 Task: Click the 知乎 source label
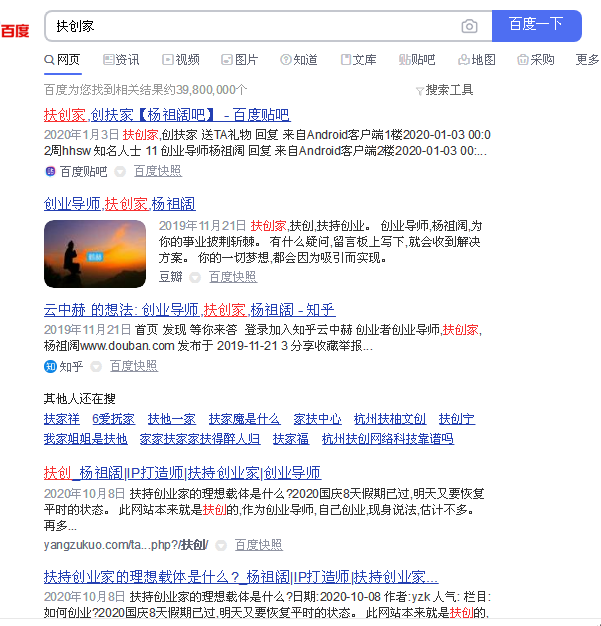(x=71, y=366)
